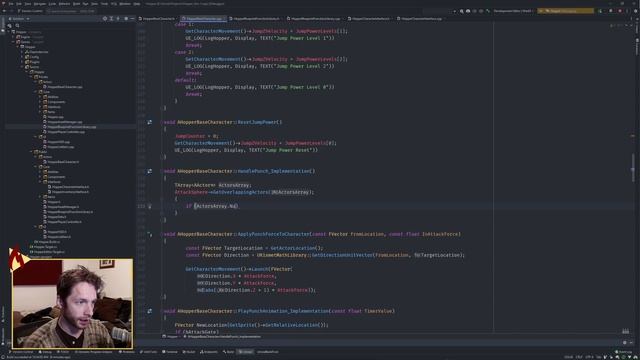Image resolution: width=640 pixels, height=360 pixels.
Task: Collapse the Private folder in the tree
Action: click(x=31, y=77)
